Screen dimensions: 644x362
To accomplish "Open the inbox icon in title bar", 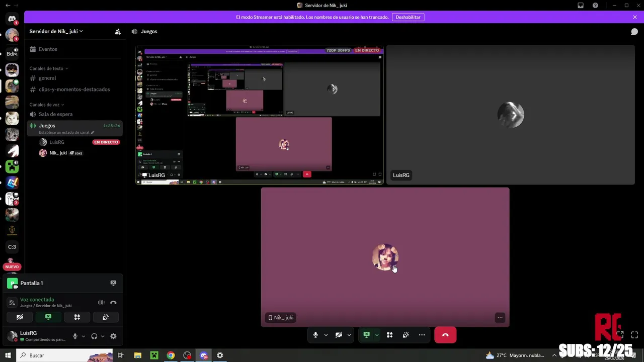I will click(581, 6).
